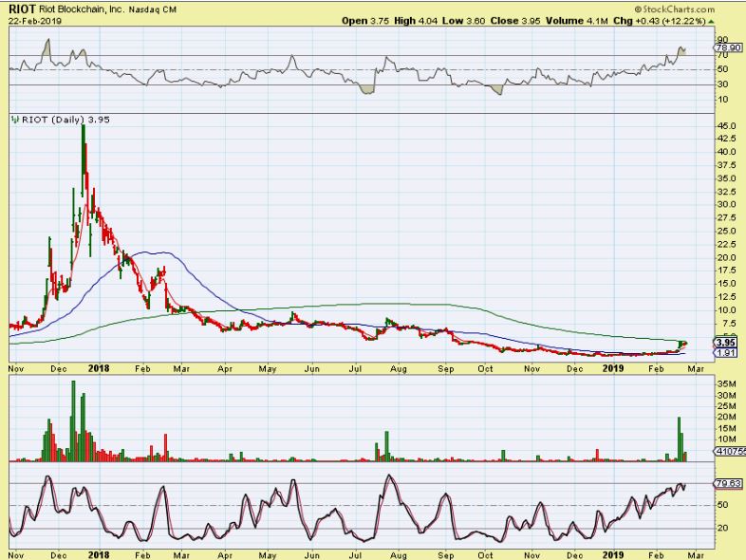
Task: Click the 17.5 price axis label
Action: (726, 271)
